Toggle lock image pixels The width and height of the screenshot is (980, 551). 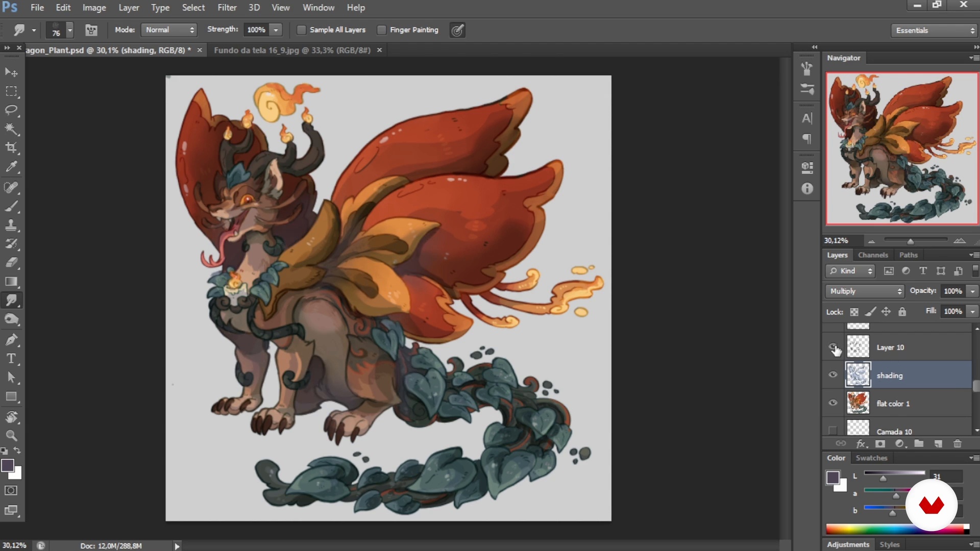tap(870, 312)
